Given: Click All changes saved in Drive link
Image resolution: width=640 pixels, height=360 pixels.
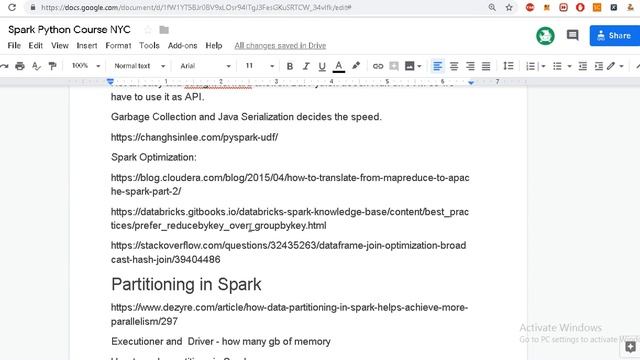Looking at the screenshot, I should click(x=280, y=46).
